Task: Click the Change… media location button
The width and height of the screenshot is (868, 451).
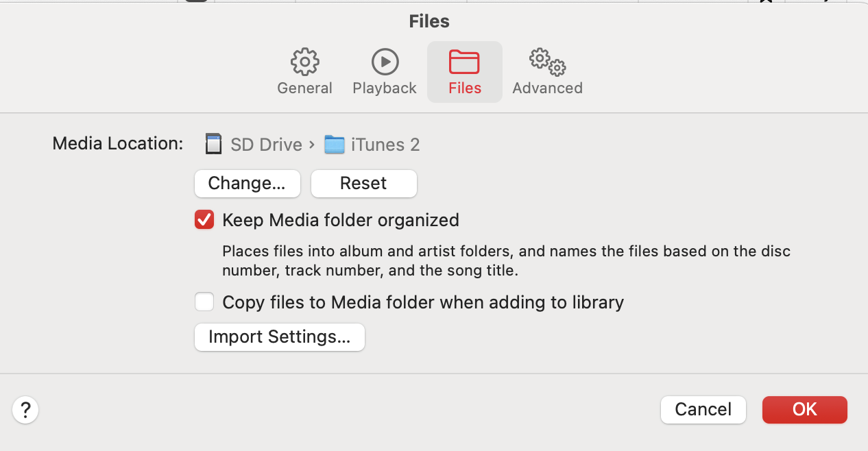Action: click(247, 183)
